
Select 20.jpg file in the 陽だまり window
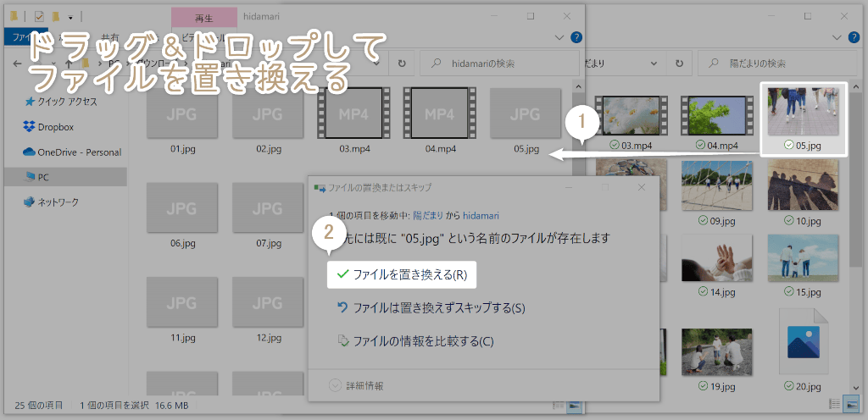[x=803, y=349]
